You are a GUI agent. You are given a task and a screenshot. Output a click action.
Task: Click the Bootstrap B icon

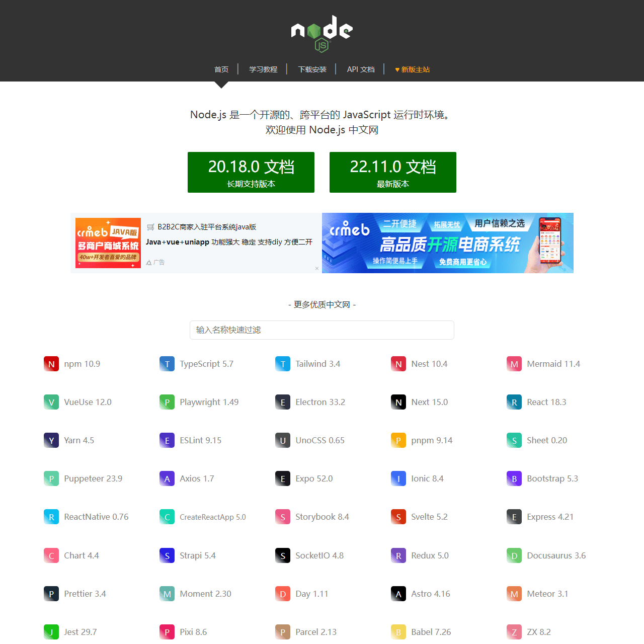click(514, 478)
